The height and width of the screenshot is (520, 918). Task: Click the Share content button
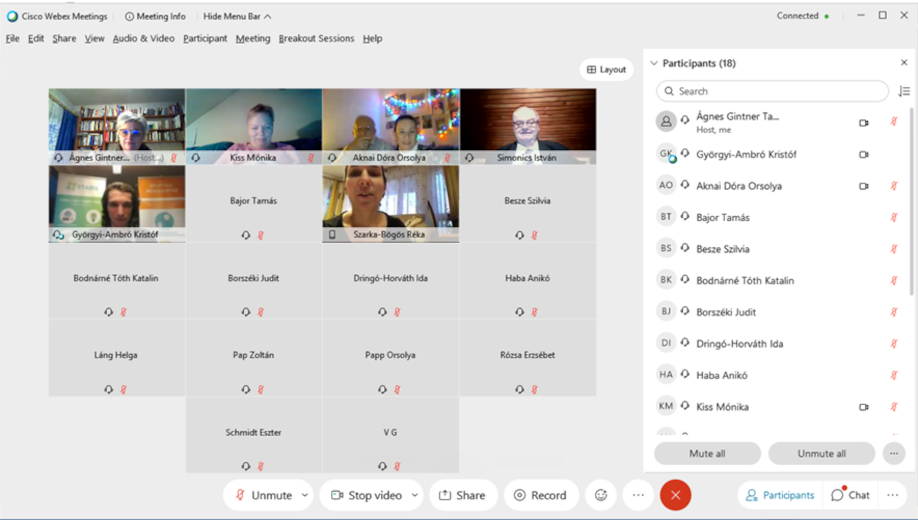[463, 495]
